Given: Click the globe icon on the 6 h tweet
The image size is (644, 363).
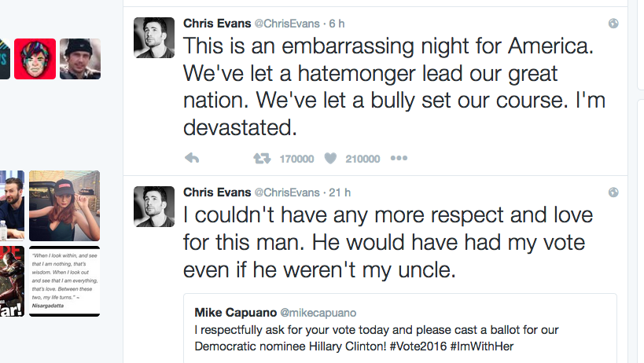Looking at the screenshot, I should (614, 23).
